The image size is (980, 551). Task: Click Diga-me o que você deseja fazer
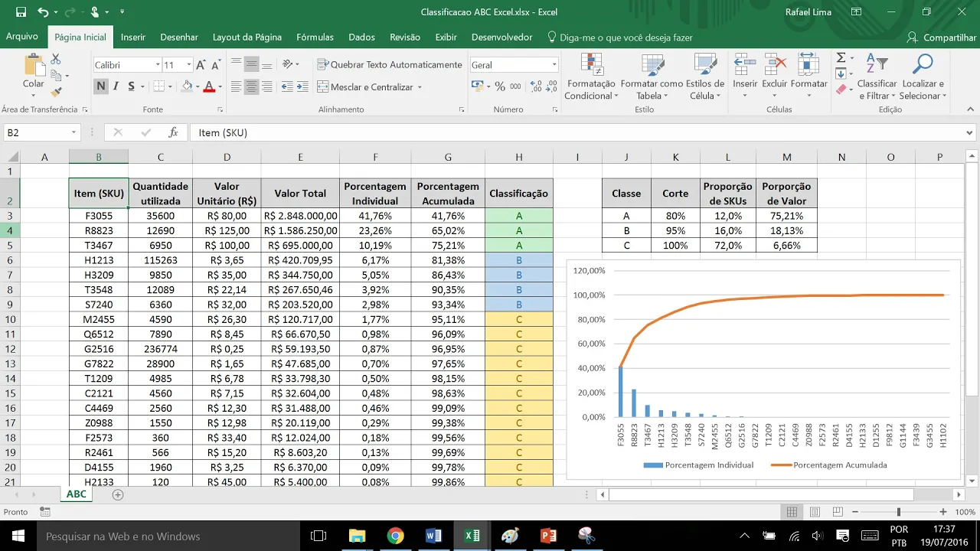click(x=620, y=37)
